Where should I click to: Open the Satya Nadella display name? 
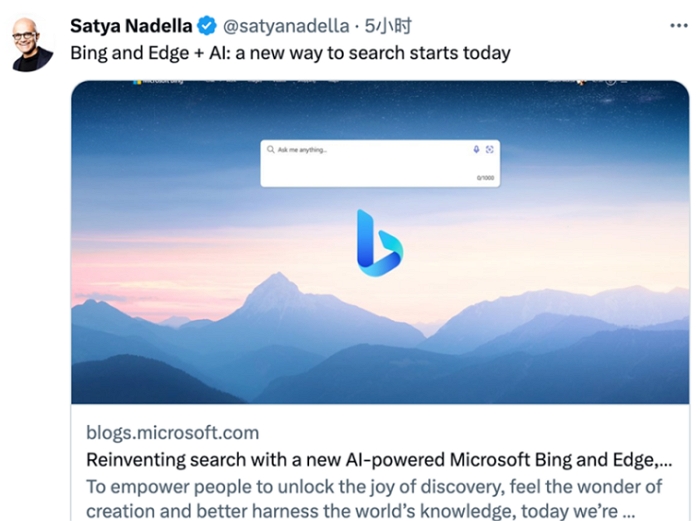tap(131, 24)
